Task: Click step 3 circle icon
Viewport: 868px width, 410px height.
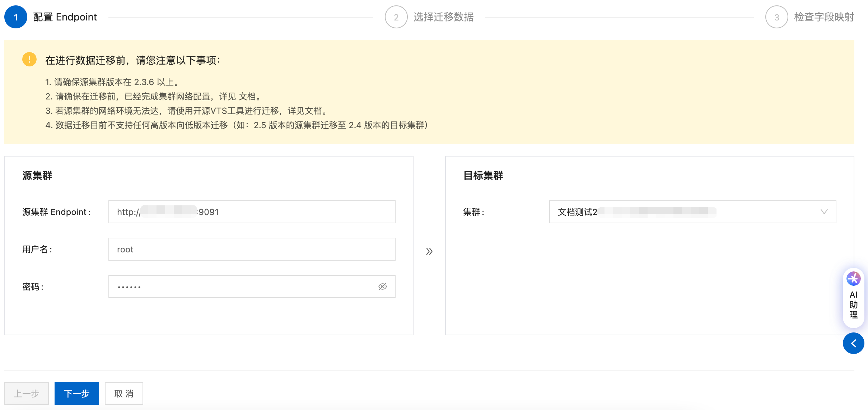Action: click(776, 17)
